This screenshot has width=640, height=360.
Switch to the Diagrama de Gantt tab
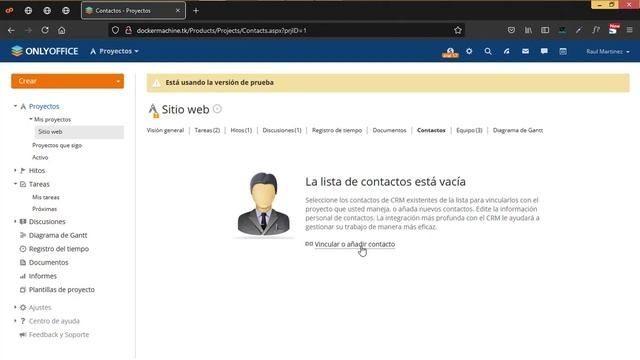[518, 130]
